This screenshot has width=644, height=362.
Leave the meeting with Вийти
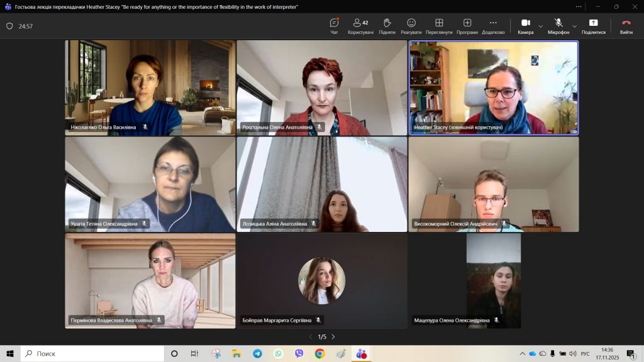point(626,26)
